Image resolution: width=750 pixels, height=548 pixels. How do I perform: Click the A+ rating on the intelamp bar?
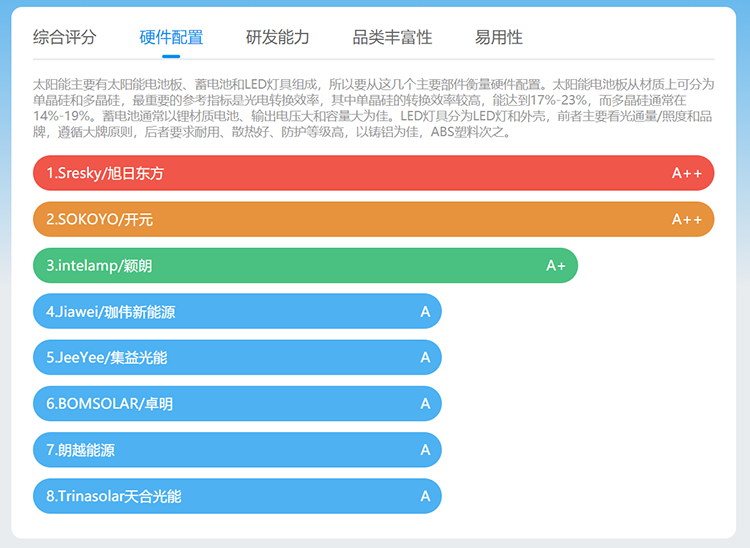click(556, 265)
